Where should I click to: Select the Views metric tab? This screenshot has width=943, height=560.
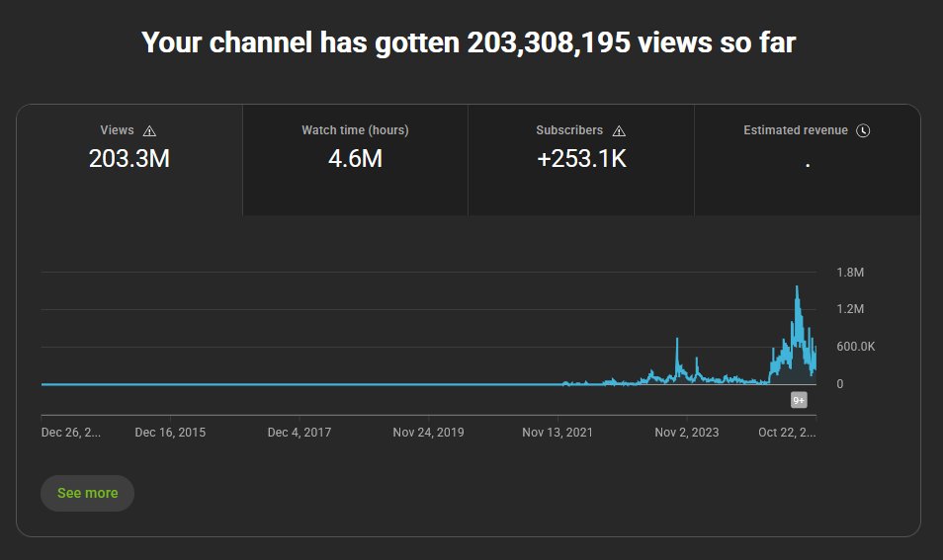(129, 160)
